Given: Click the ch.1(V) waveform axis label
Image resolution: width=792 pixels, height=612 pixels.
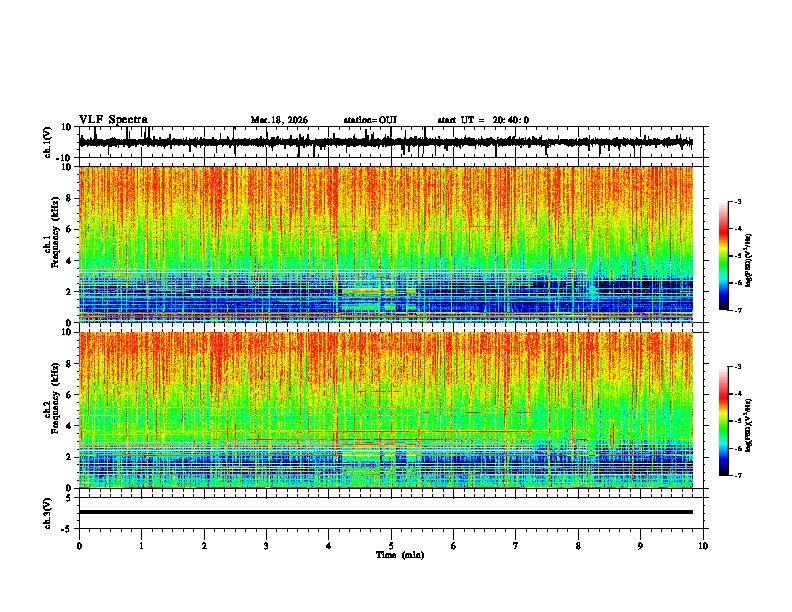Looking at the screenshot, I should point(48,142).
